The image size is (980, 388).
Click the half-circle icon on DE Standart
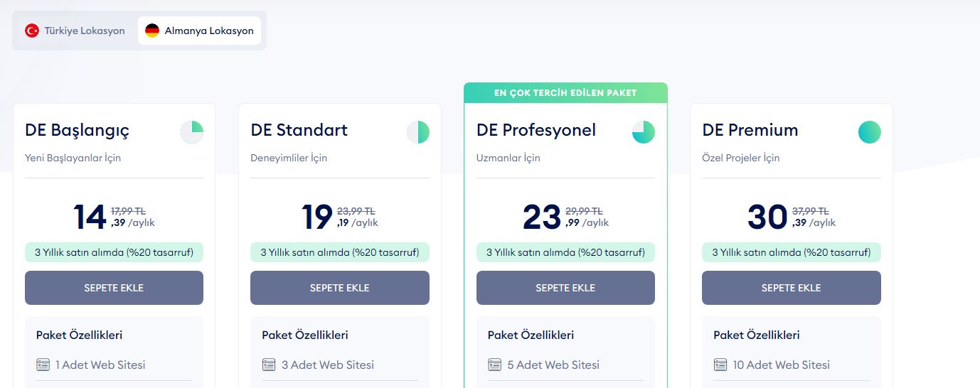[418, 132]
